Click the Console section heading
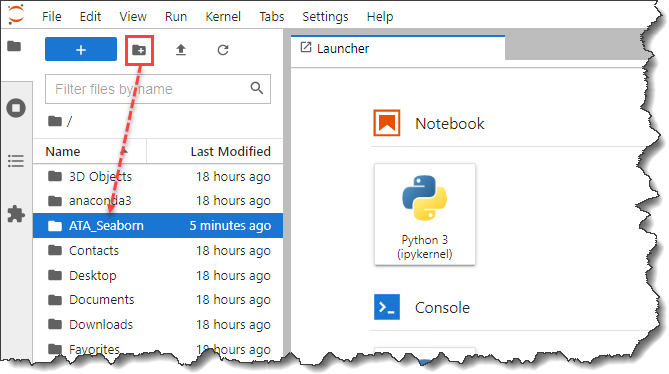 pos(442,307)
